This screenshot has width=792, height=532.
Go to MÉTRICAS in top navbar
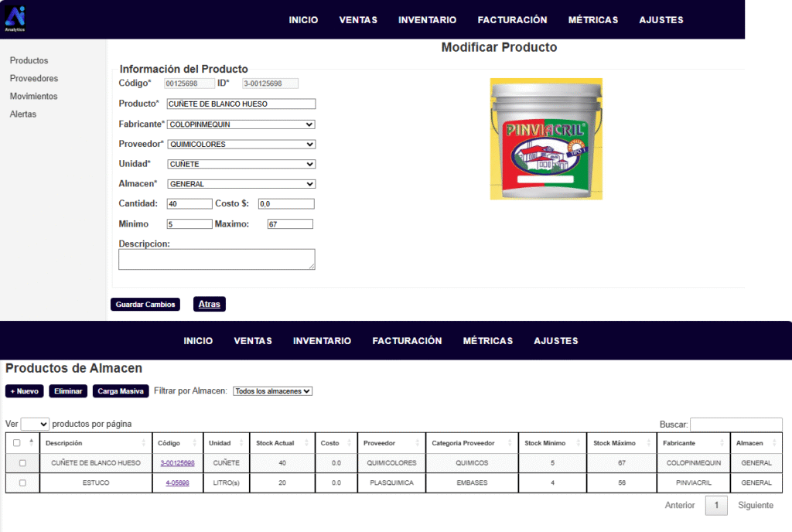point(592,20)
